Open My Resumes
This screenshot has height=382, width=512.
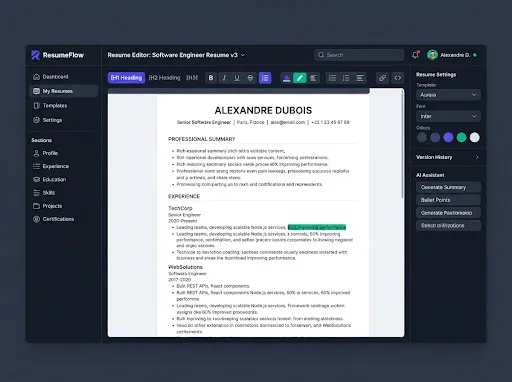pos(63,91)
